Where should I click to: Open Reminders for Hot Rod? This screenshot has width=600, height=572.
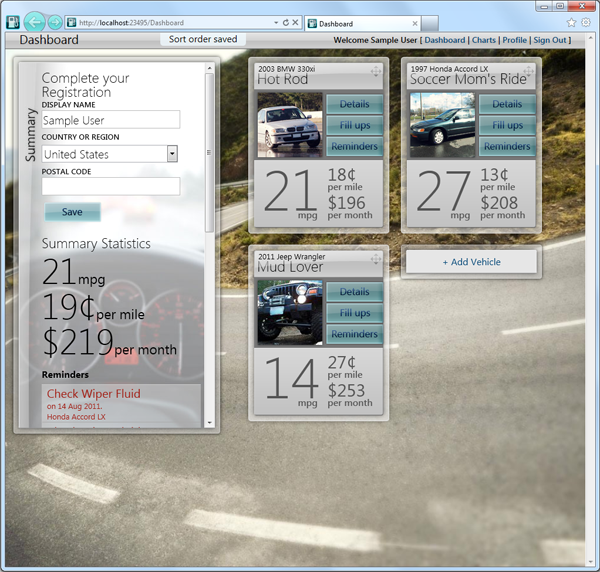tap(354, 146)
